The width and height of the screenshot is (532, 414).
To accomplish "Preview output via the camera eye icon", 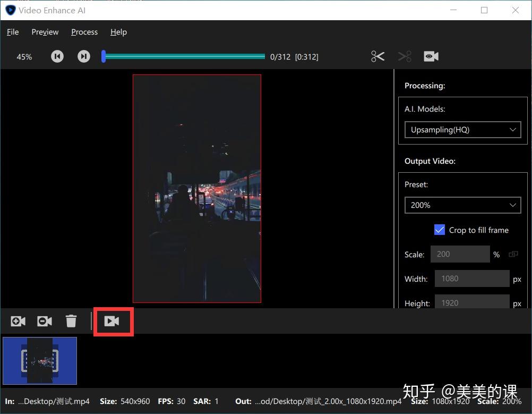I will [x=431, y=56].
